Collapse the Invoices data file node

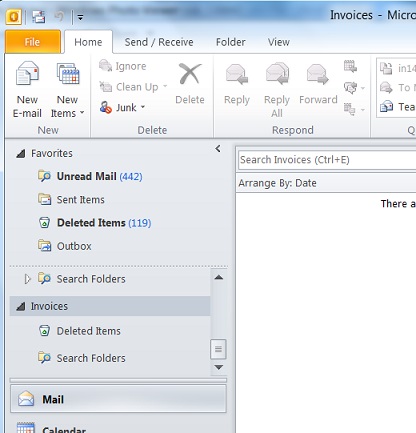(21, 306)
